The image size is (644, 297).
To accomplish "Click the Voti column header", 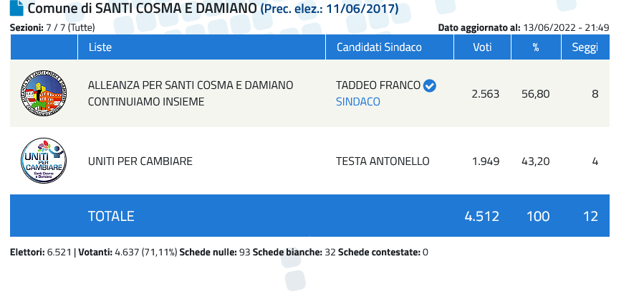I will pyautogui.click(x=482, y=47).
